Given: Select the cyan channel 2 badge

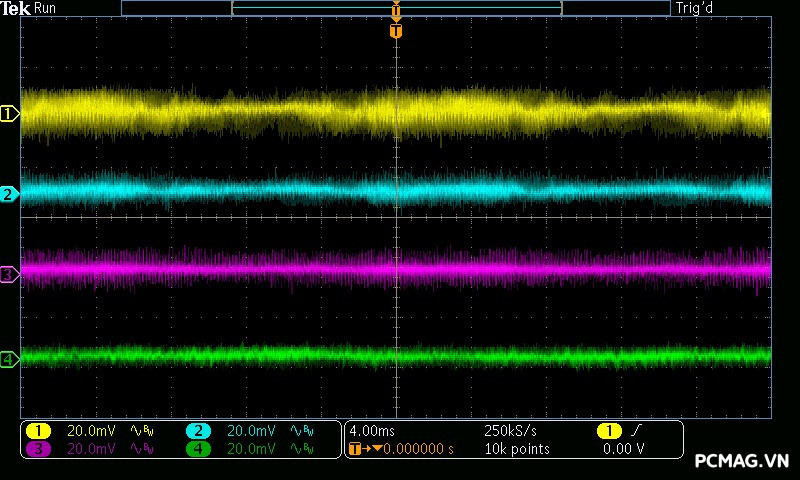Looking at the screenshot, I should pos(199,431).
